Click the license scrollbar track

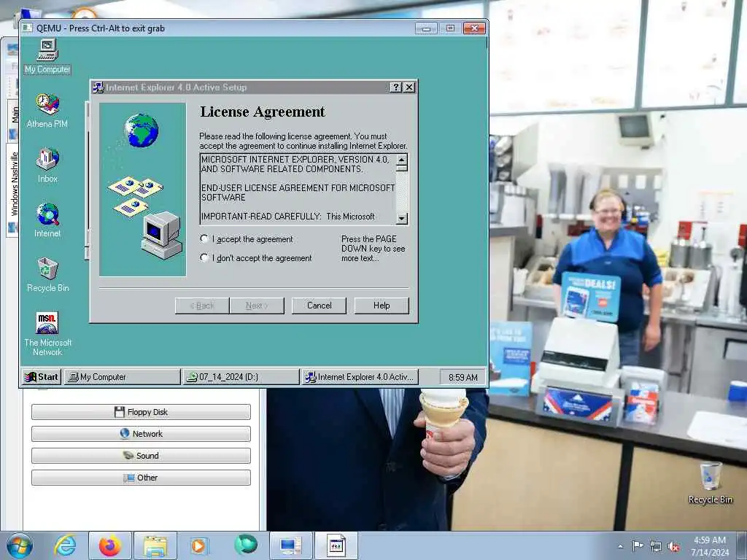tap(402, 192)
